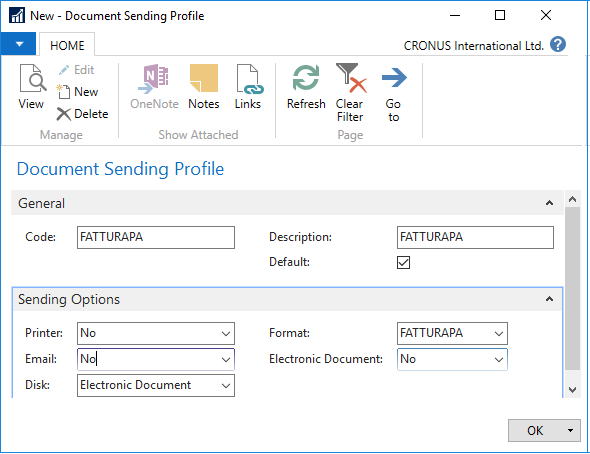Open the help question mark icon
The width and height of the screenshot is (590, 454).
tap(558, 44)
